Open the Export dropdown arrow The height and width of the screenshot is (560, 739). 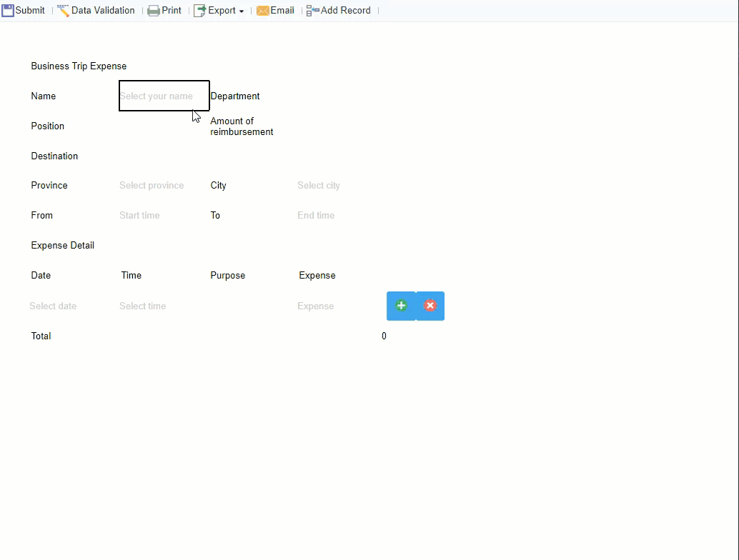point(241,11)
